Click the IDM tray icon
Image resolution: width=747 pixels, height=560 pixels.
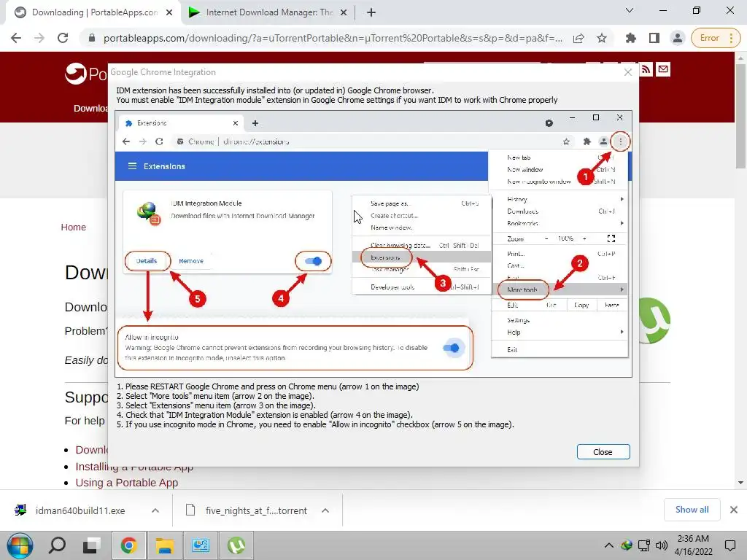[627, 545]
